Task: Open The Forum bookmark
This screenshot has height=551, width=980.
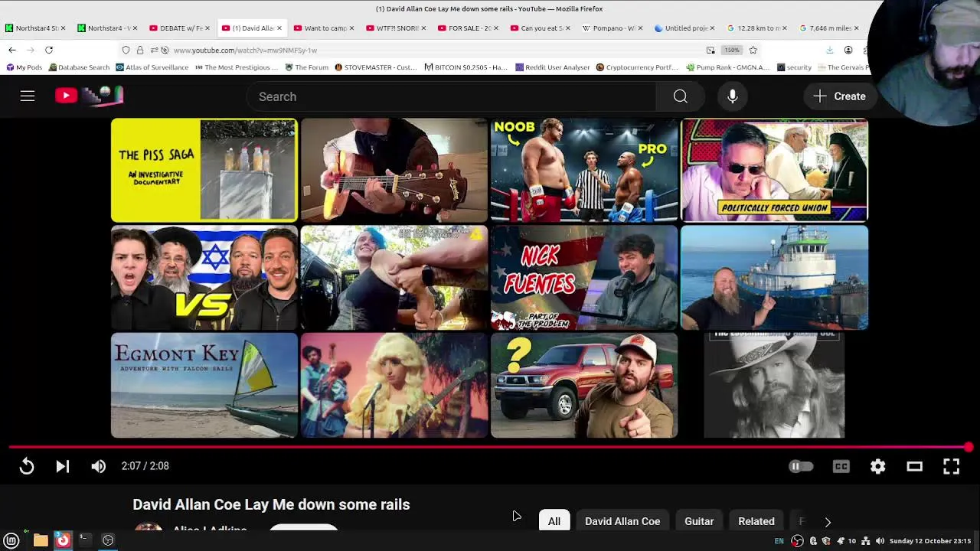Action: pos(306,67)
